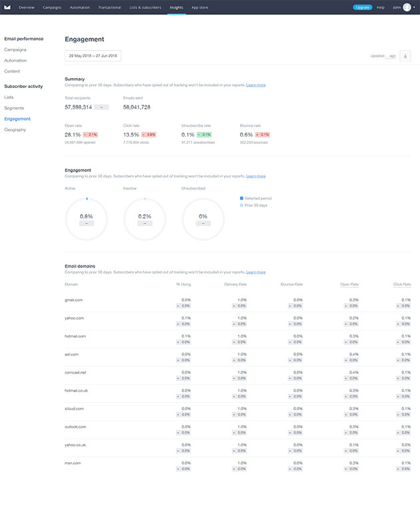The height and width of the screenshot is (507, 420).
Task: Select the gmail.com domain row
Action: (x=238, y=303)
